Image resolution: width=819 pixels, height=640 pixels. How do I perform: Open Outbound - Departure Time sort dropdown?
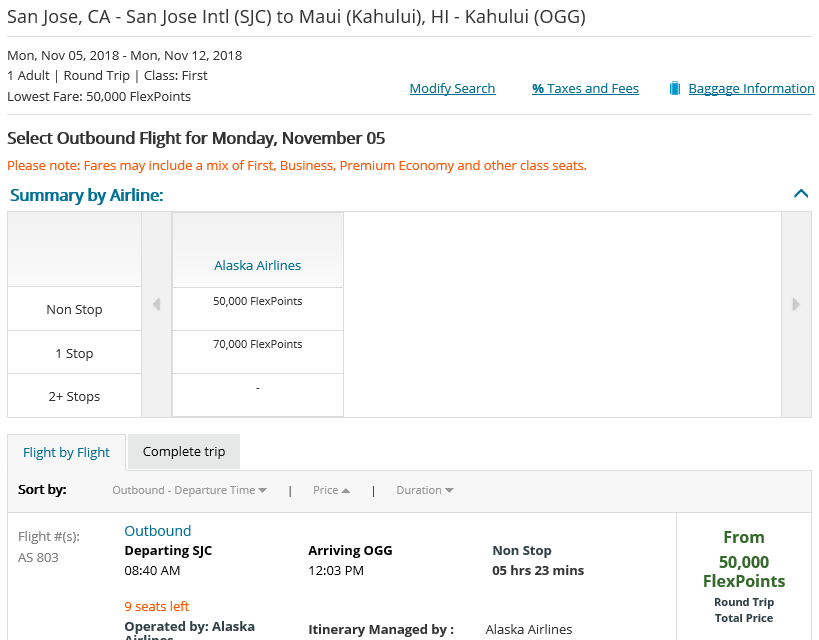coord(189,490)
